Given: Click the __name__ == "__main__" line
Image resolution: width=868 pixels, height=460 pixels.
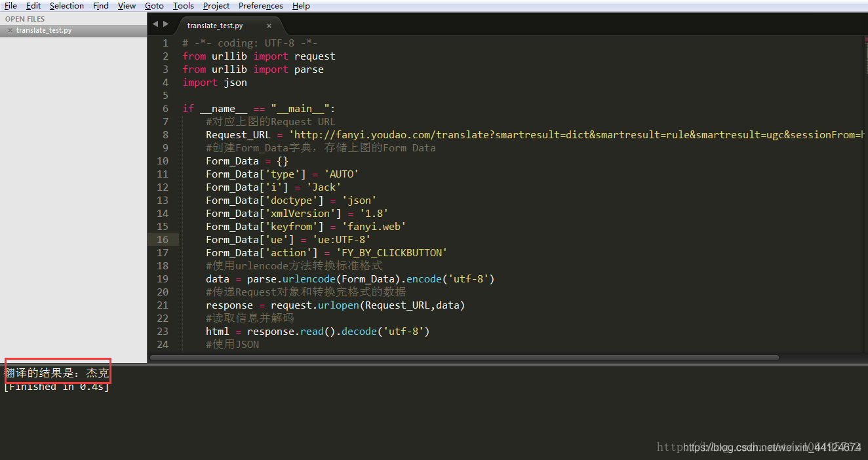Looking at the screenshot, I should coord(259,109).
